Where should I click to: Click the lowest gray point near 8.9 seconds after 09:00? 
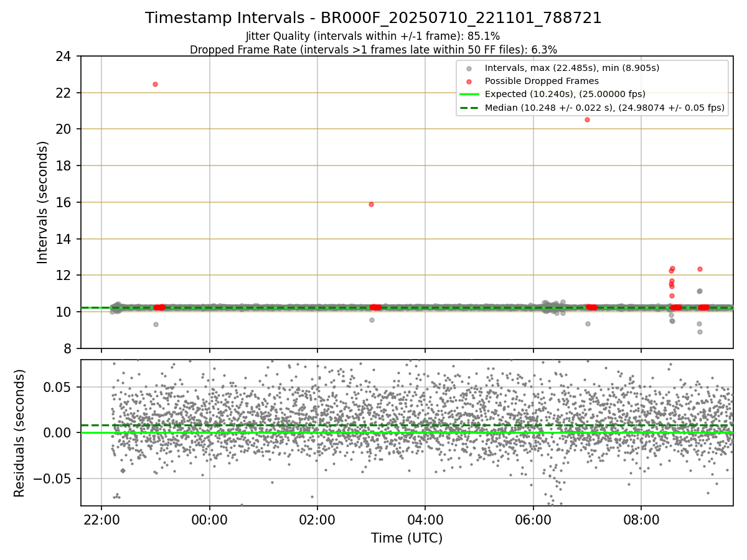pyautogui.click(x=700, y=332)
